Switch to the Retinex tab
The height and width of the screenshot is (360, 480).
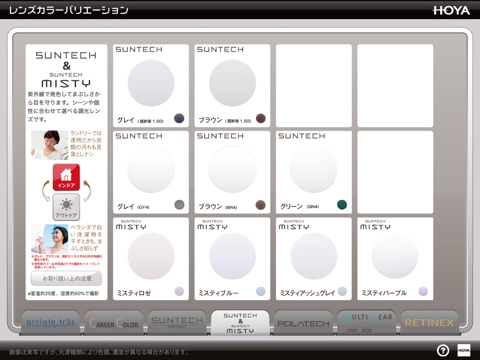pyautogui.click(x=430, y=322)
